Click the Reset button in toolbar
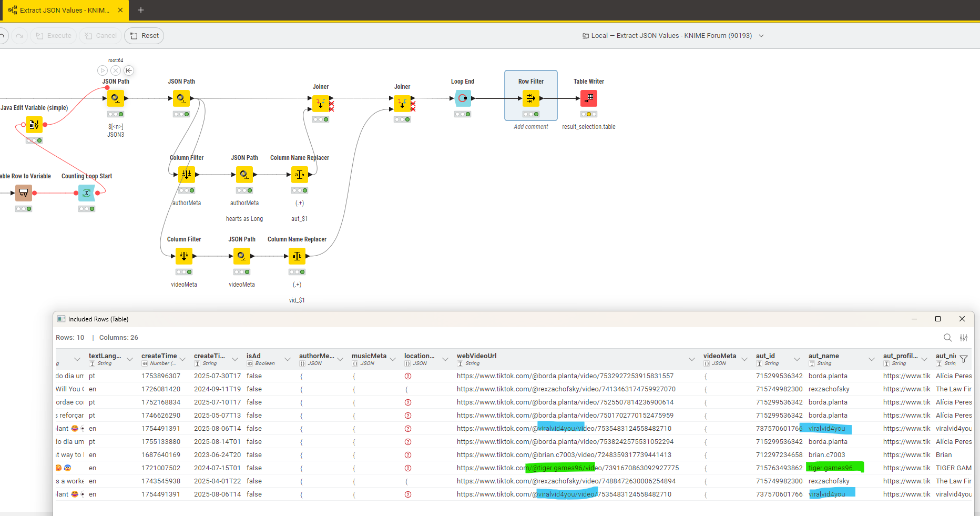The height and width of the screenshot is (516, 980). coord(145,36)
